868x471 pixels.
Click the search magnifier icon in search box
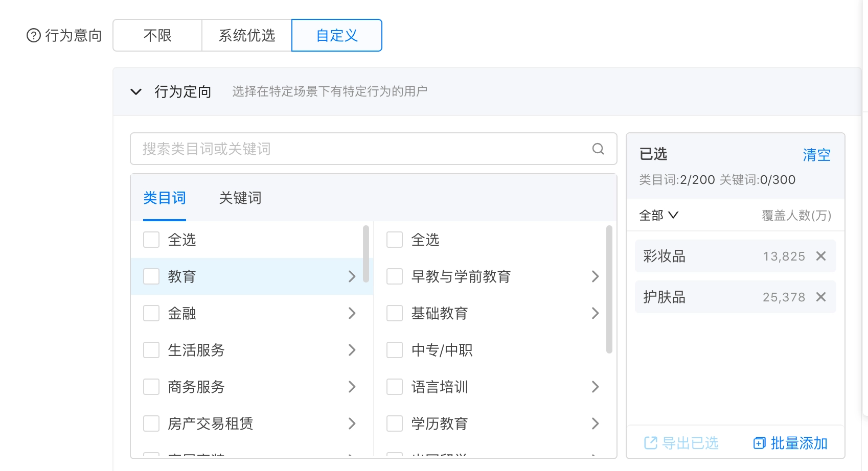pyautogui.click(x=598, y=149)
